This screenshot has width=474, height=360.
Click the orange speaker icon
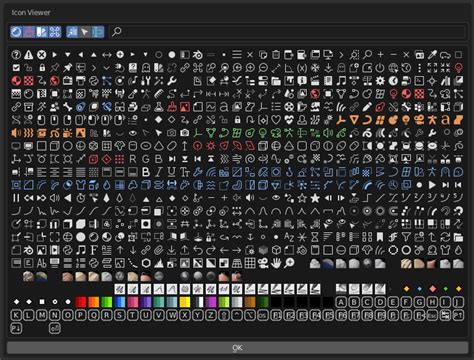[16, 133]
